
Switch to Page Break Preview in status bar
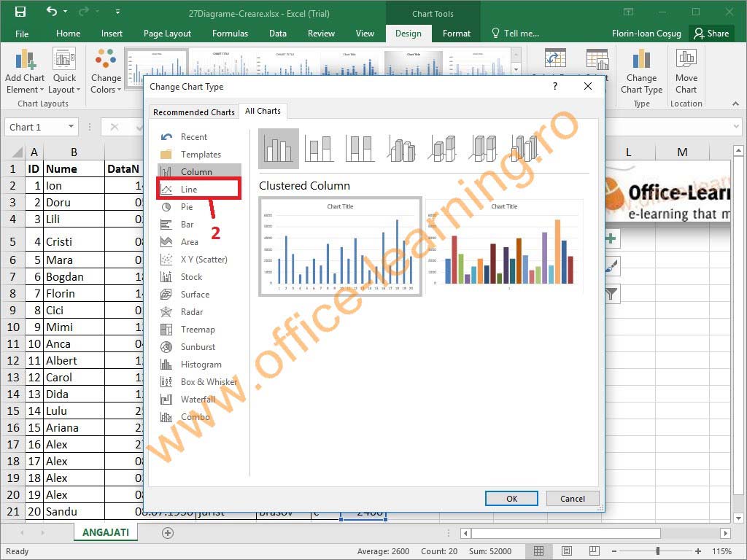pos(594,551)
